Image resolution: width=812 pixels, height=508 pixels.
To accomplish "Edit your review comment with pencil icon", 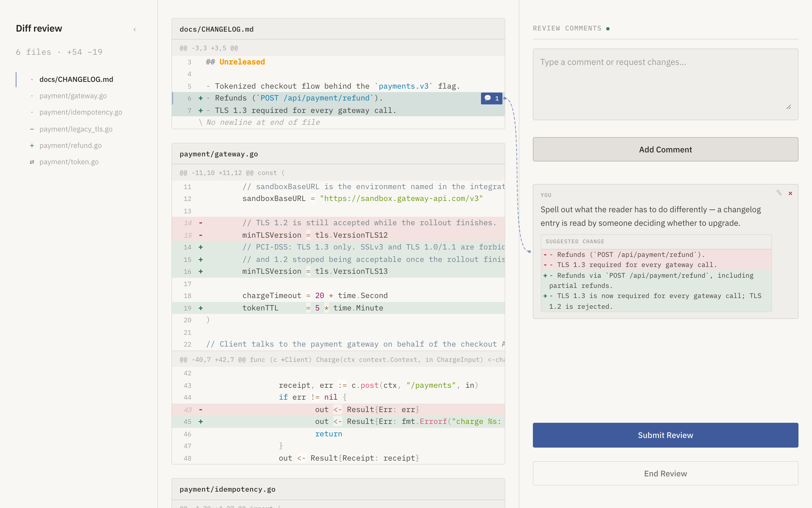I will point(779,193).
